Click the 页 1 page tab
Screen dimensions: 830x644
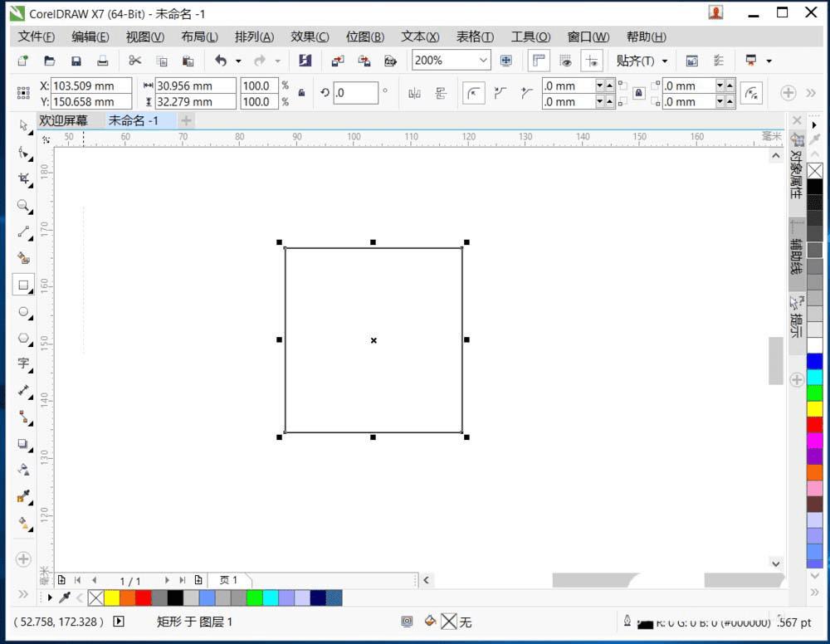pos(229,580)
